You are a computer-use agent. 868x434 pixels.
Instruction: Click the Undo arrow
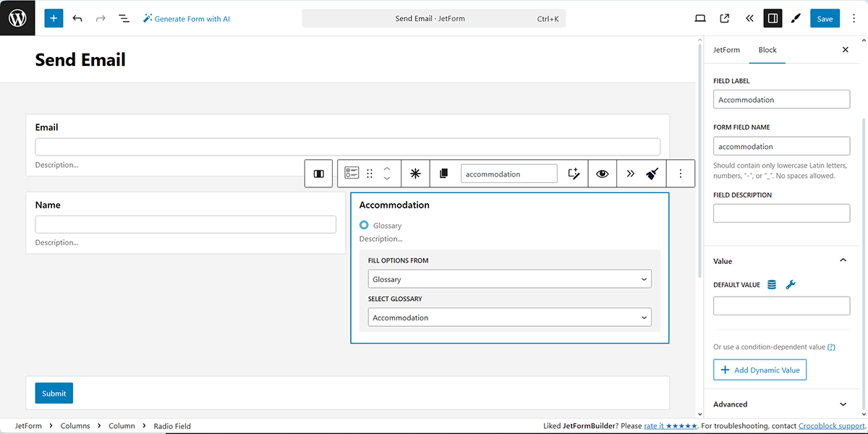(x=77, y=18)
